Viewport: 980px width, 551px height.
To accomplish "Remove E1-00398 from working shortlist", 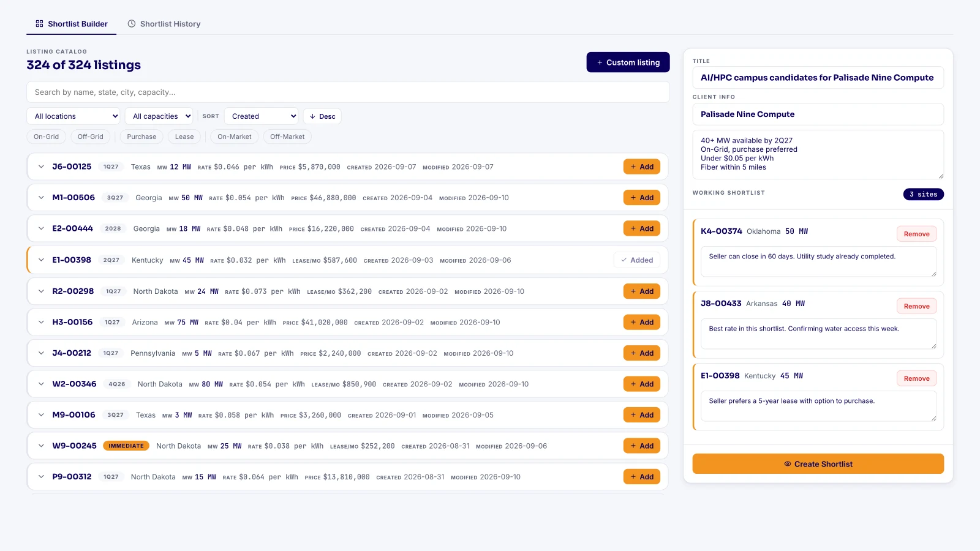I will coord(917,378).
